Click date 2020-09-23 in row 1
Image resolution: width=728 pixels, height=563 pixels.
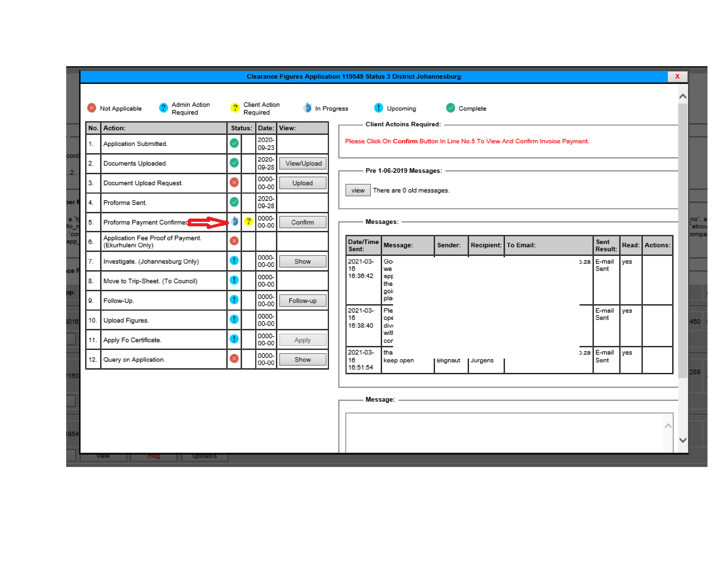click(266, 144)
